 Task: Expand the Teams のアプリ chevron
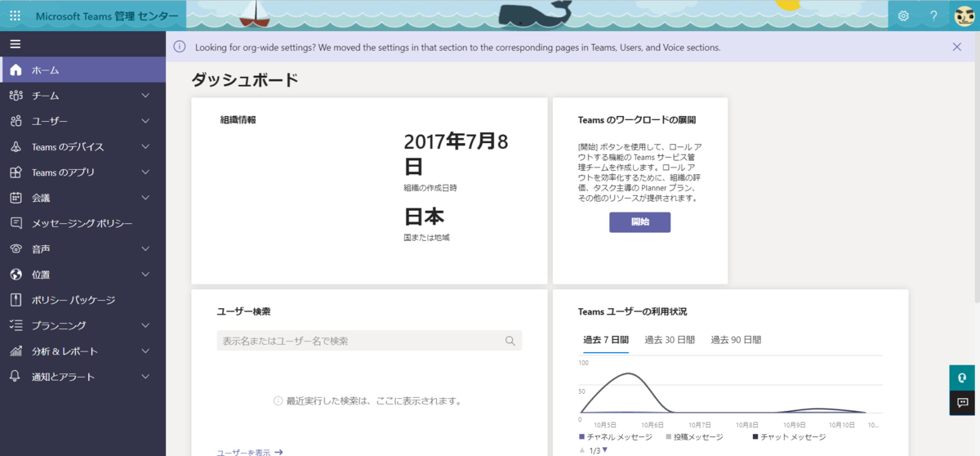point(145,172)
